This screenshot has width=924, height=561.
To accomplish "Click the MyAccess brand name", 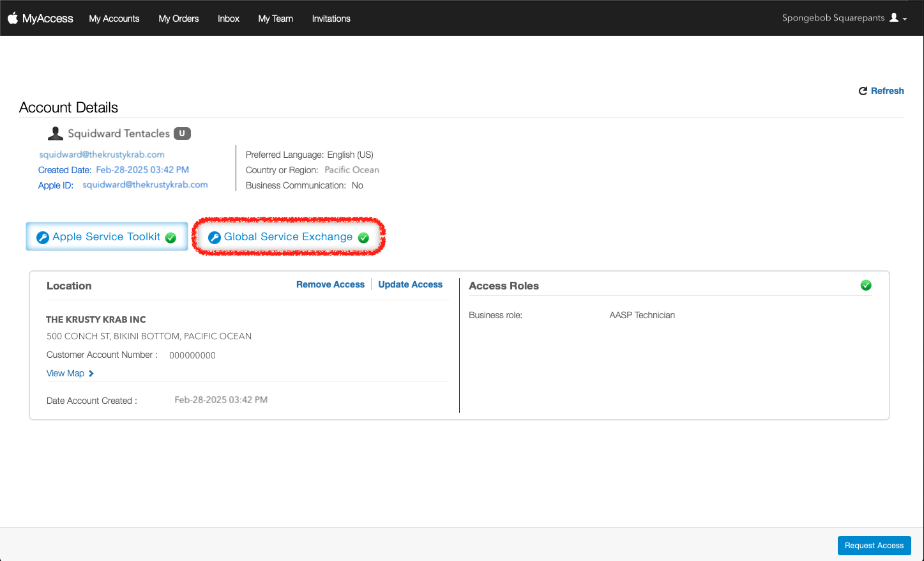I will point(48,19).
